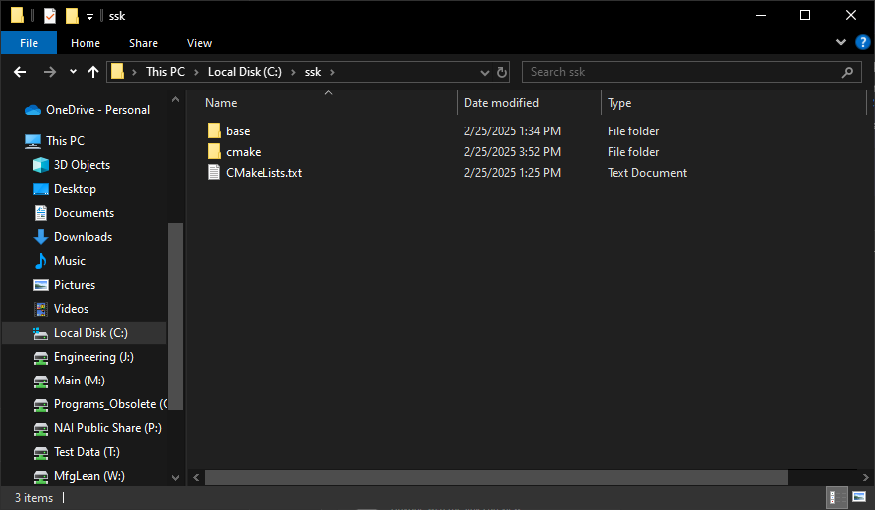The image size is (875, 510).
Task: Open the address bar history dropdown
Action: pyautogui.click(x=484, y=73)
